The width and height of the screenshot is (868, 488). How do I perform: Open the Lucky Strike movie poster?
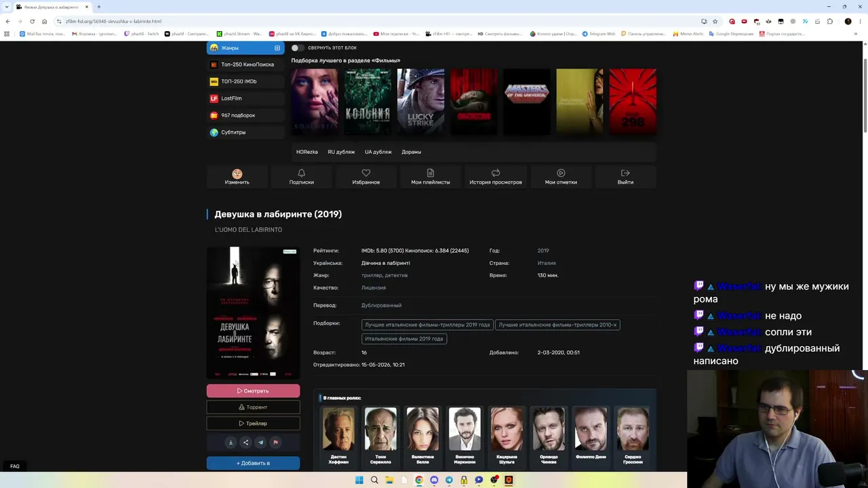pyautogui.click(x=420, y=102)
